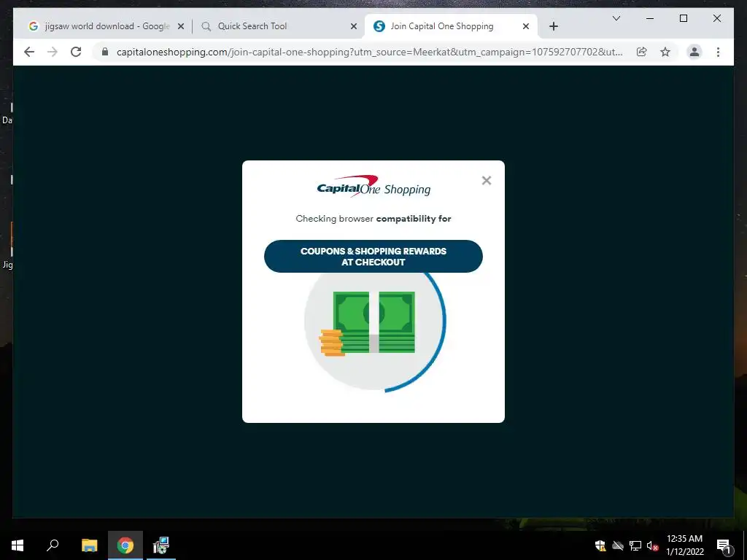Click the OneDrive cloud tray icon
747x560 pixels.
[x=617, y=545]
